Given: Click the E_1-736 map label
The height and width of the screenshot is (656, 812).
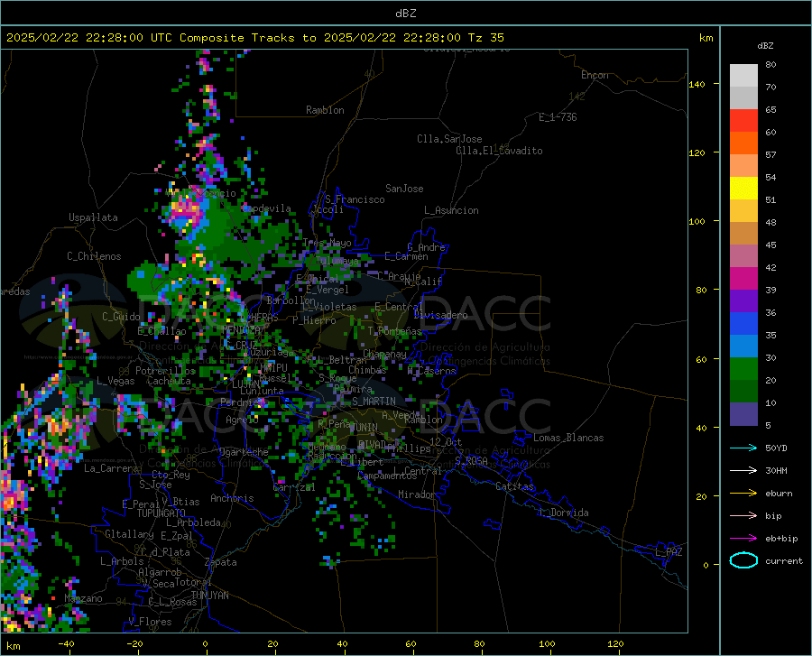Looking at the screenshot, I should point(558,117).
